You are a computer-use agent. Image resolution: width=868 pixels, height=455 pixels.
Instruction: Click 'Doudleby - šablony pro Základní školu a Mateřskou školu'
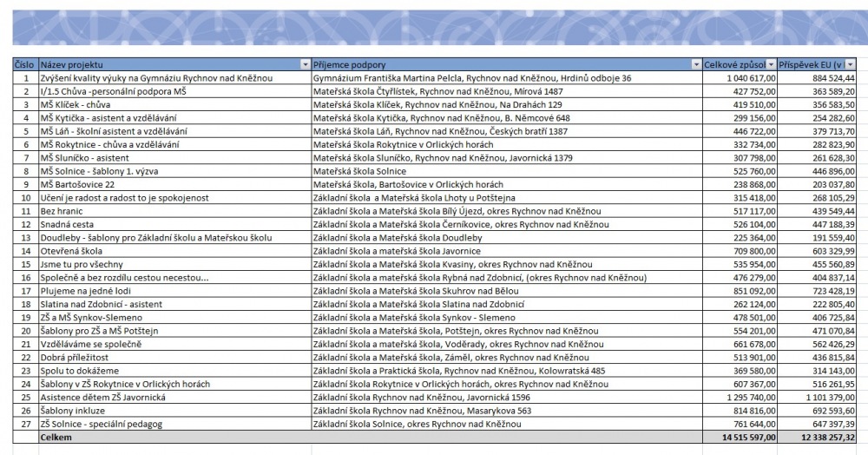click(x=175, y=237)
